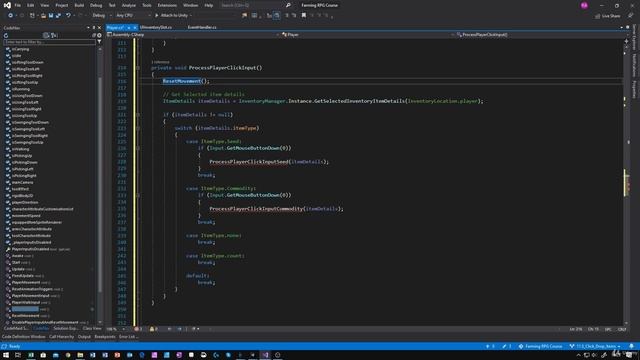Click the warnings count indicator icon
This screenshot has width=640, height=360.
tap(153, 329)
